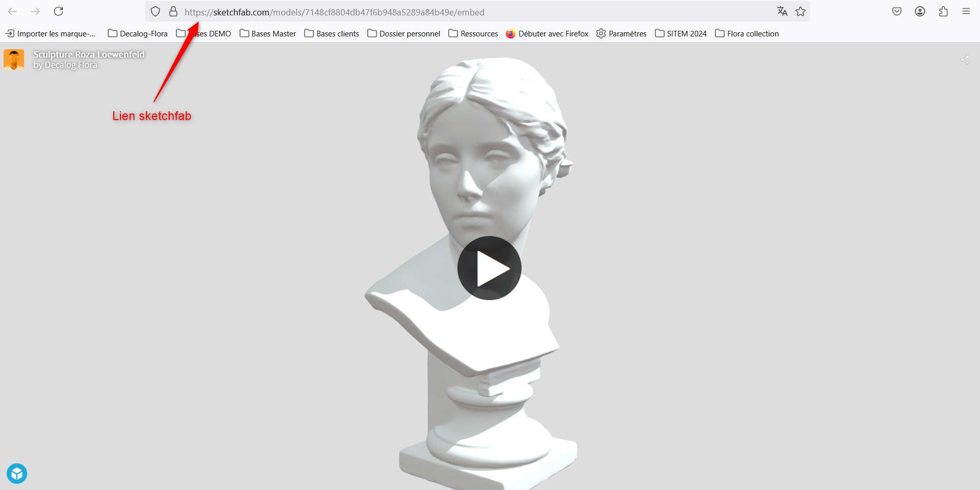980x490 pixels.
Task: Open the Paramètres bookmark
Action: [x=621, y=34]
